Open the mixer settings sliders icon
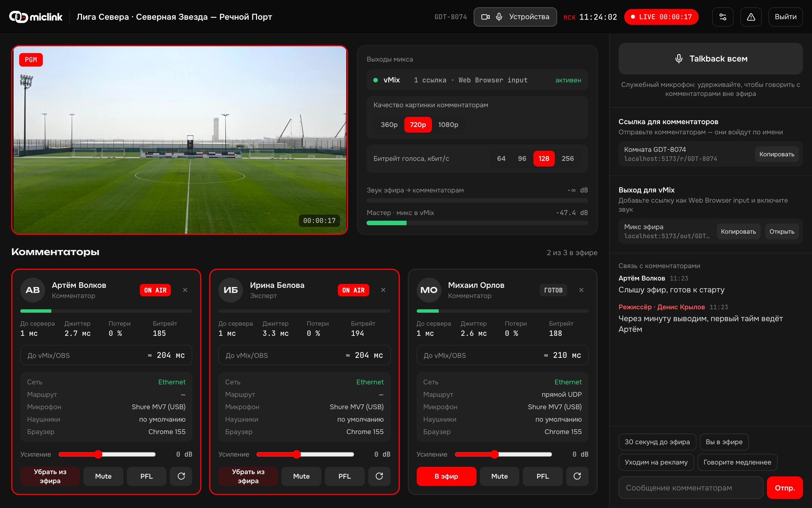The image size is (812, 508). 722,17
